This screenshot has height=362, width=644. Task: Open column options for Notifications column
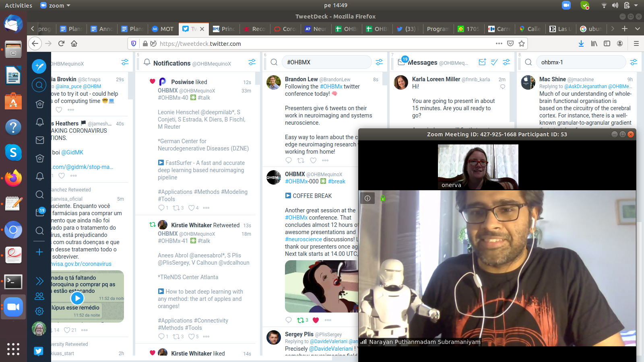pyautogui.click(x=252, y=62)
